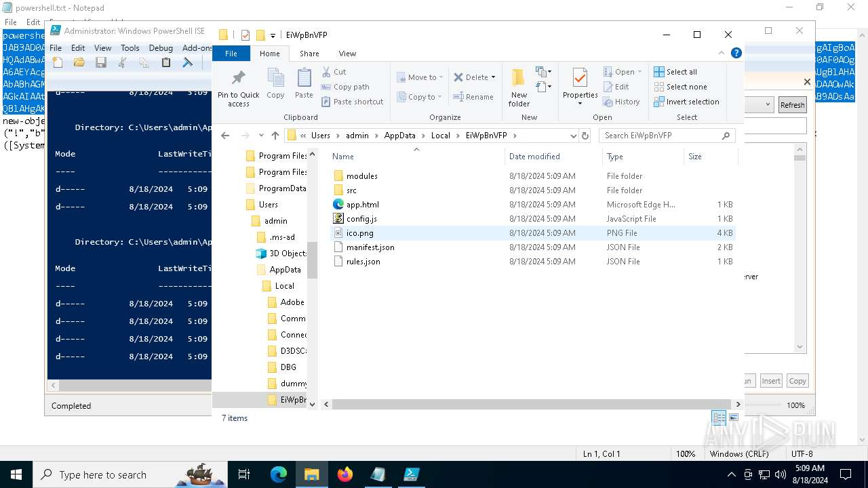This screenshot has height=488, width=868.
Task: Open the Quick Access Toolbar customize dropdown
Action: pos(273,35)
